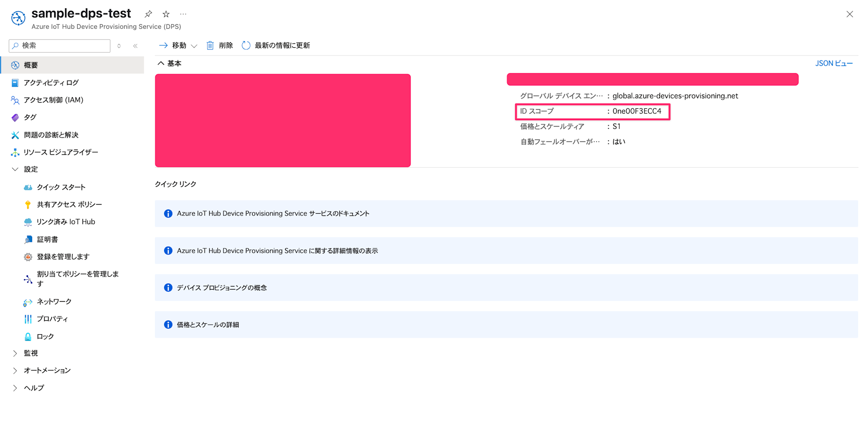The image size is (868, 437).
Task: Click the wrench diagnose icon
Action: coord(15,135)
